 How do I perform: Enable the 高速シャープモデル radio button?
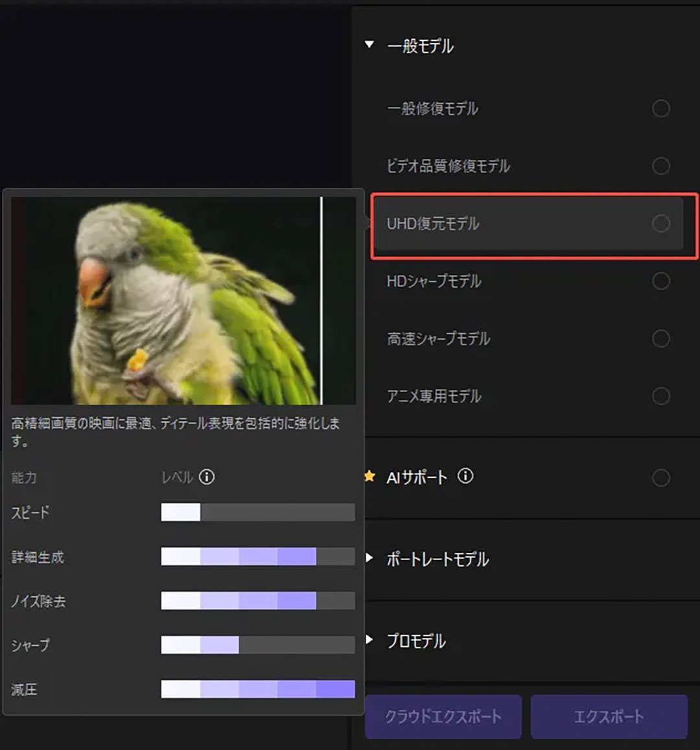[660, 338]
